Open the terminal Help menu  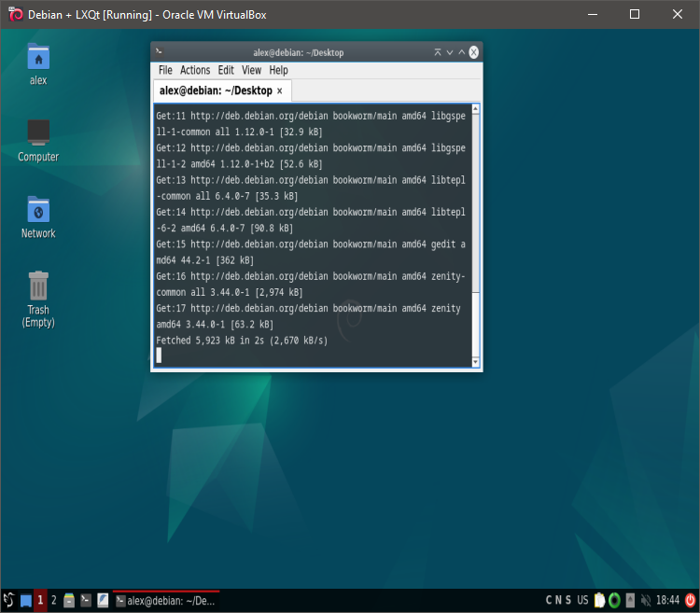(278, 71)
